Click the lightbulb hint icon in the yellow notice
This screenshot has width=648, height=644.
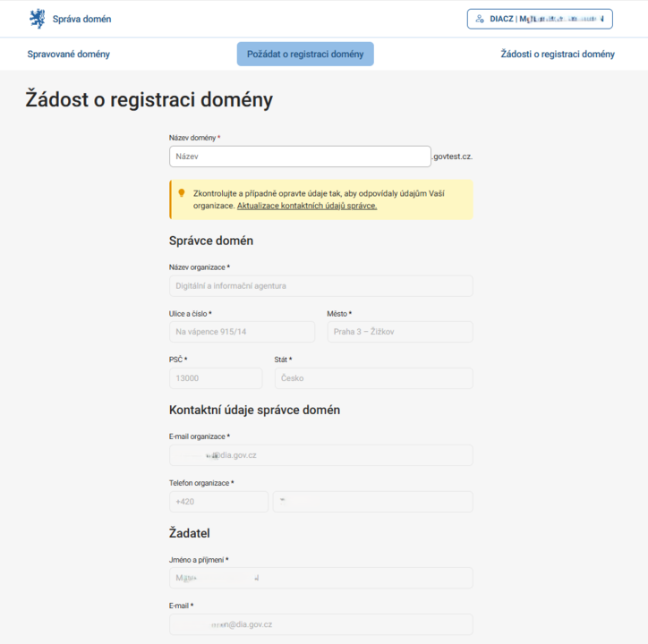(182, 193)
